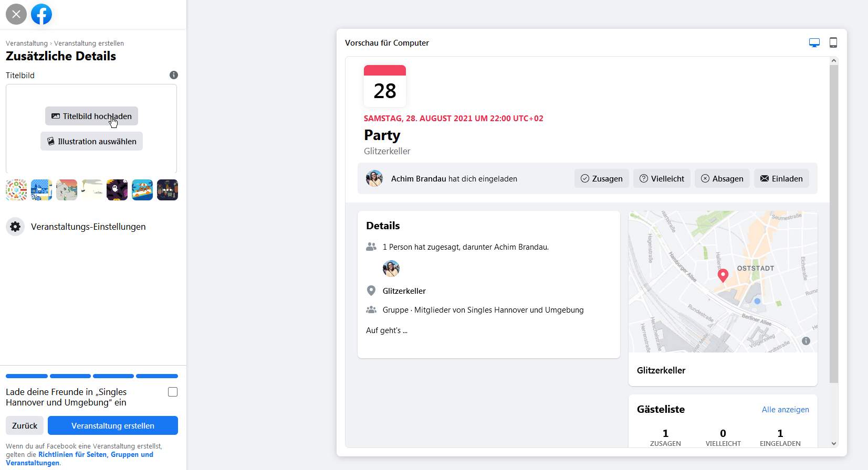Open the map info icon
Image resolution: width=868 pixels, height=470 pixels.
[x=806, y=341]
